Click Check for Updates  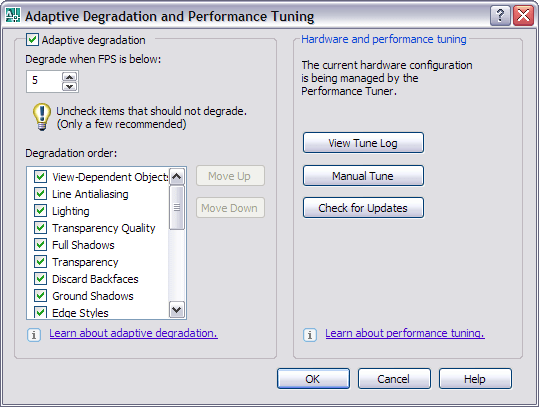(x=363, y=208)
